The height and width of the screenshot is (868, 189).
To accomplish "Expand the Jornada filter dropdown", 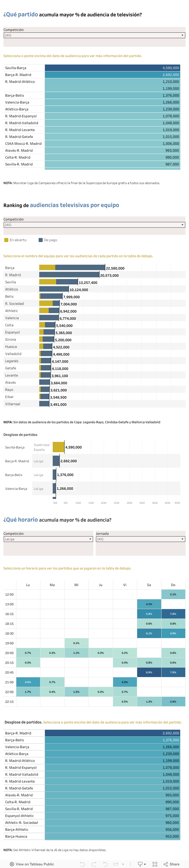I will (x=140, y=539).
